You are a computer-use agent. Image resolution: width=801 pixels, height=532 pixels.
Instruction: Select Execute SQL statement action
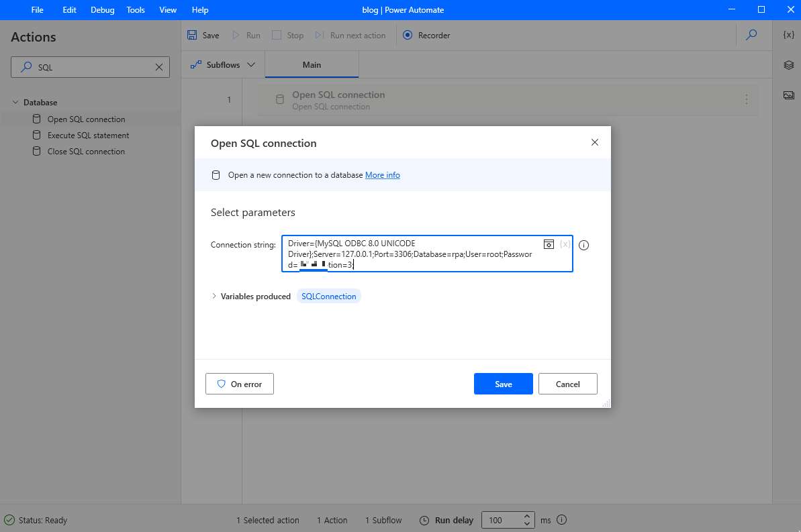[x=90, y=136]
